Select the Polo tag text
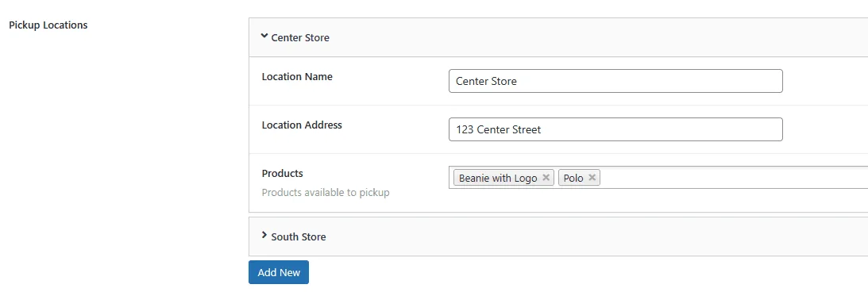This screenshot has height=296, width=868. [573, 178]
